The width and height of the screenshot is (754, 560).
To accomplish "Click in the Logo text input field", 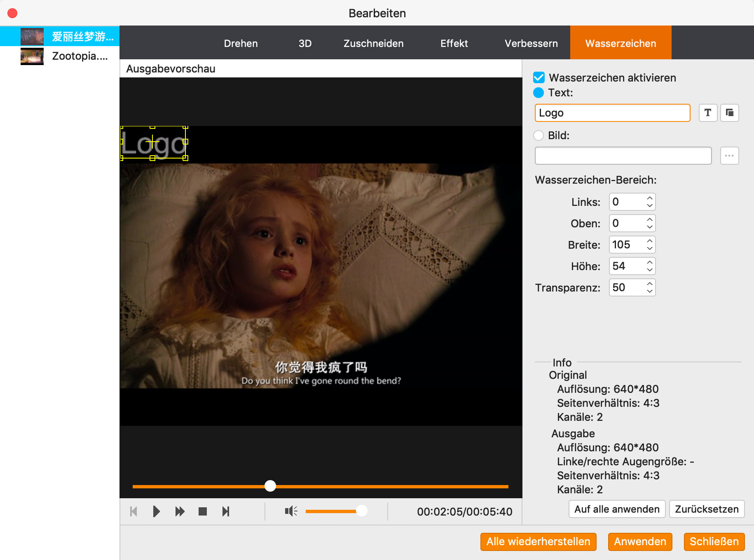I will click(612, 113).
